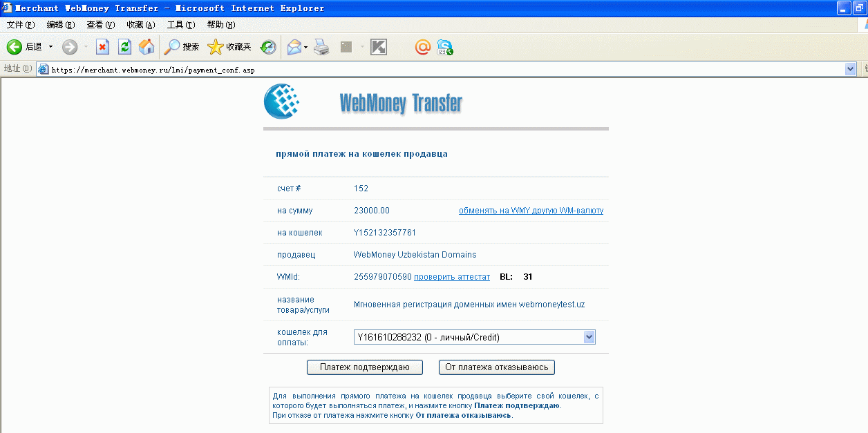The width and height of the screenshot is (868, 433).
Task: Expand the Mail icon dropdown arrow
Action: click(x=305, y=47)
